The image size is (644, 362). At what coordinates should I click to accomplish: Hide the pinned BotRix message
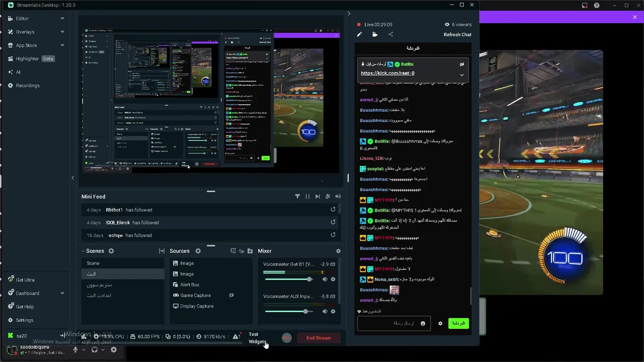(x=461, y=64)
